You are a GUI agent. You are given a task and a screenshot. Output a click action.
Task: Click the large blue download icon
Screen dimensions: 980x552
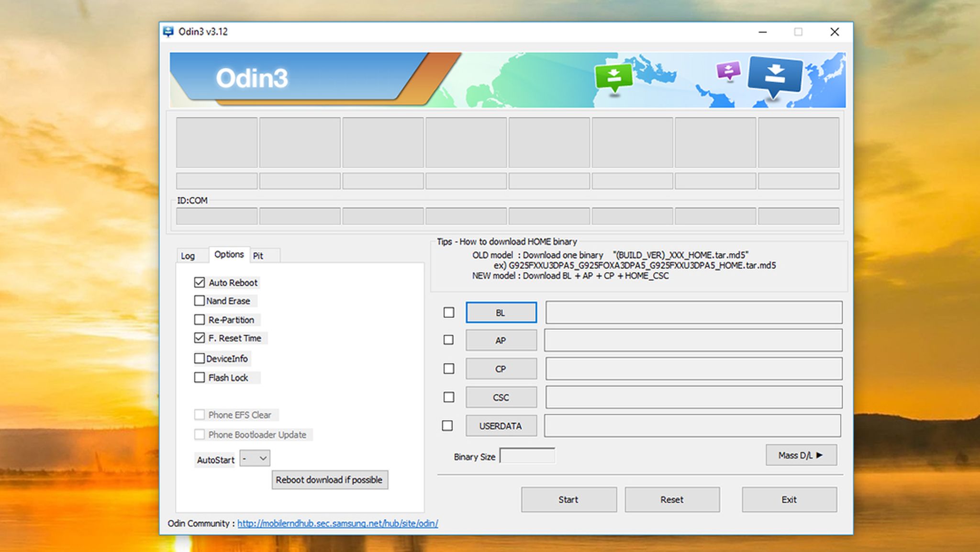click(774, 75)
